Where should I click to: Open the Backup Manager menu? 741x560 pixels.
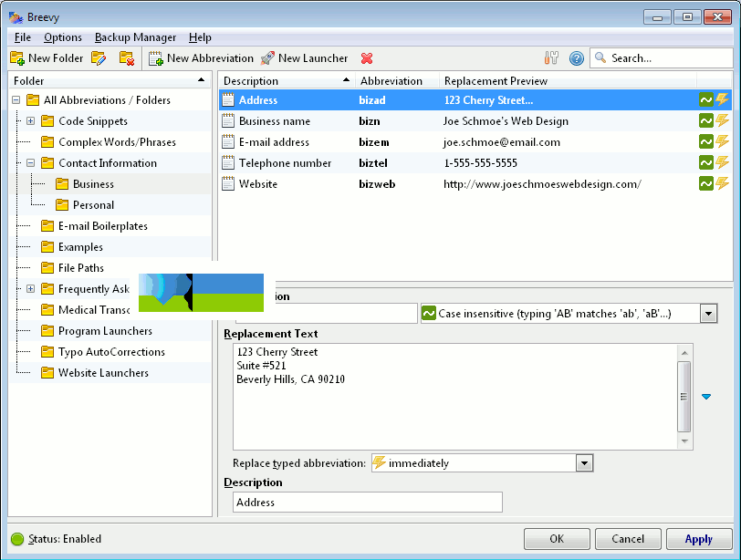click(x=135, y=37)
